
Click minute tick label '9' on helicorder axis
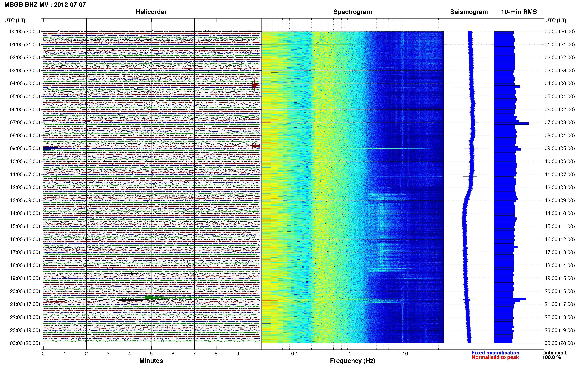[238, 354]
